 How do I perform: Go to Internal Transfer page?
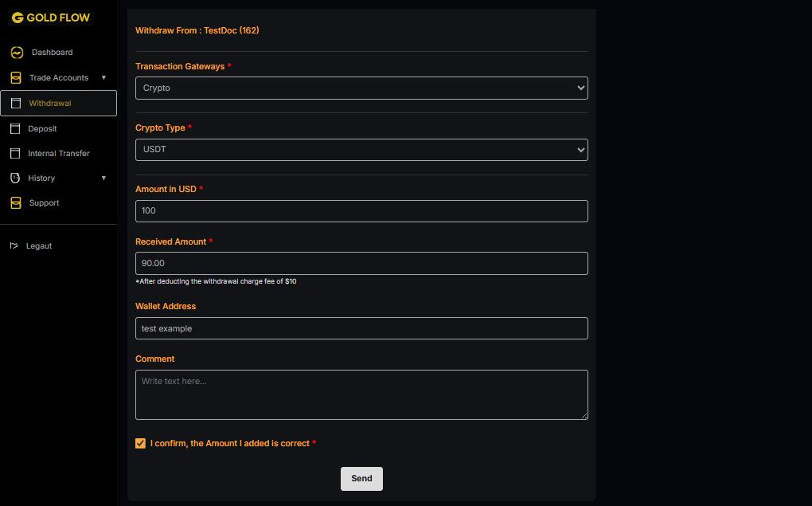(x=59, y=154)
